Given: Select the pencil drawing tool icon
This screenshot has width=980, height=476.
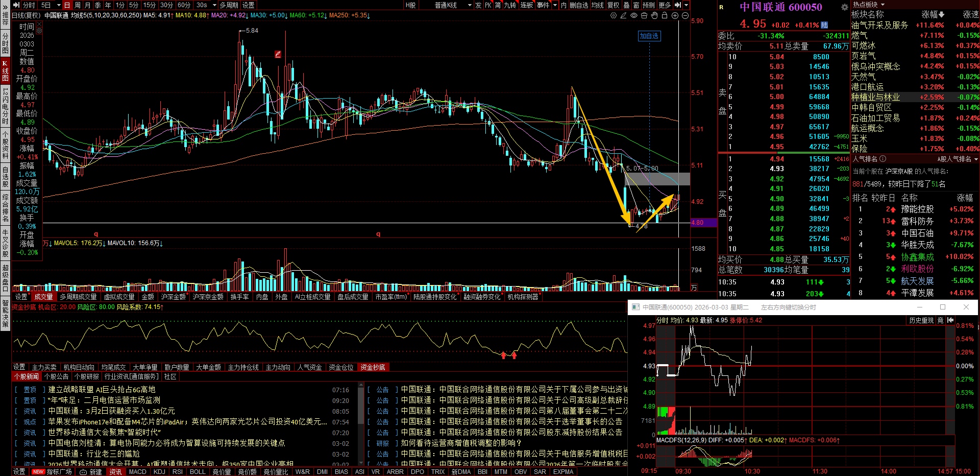Looking at the screenshot, I should [624, 16].
